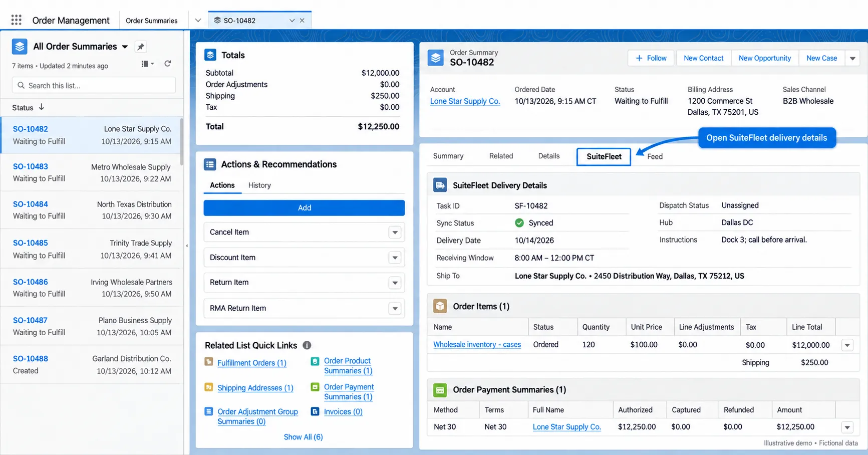Open the Details tab

click(x=548, y=156)
